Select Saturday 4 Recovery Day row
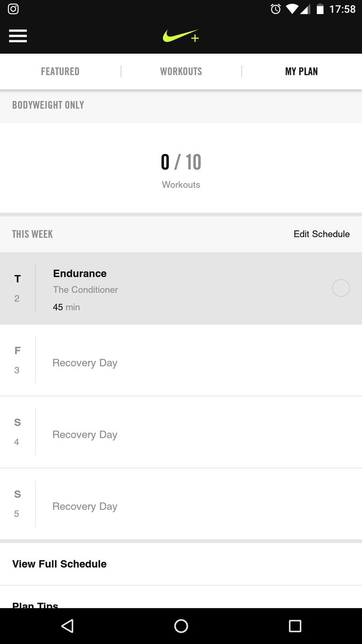This screenshot has height=644, width=362. [181, 432]
